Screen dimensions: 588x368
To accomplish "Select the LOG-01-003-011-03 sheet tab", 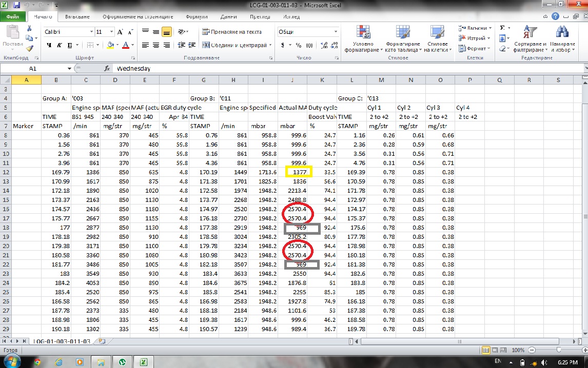I will (x=62, y=341).
